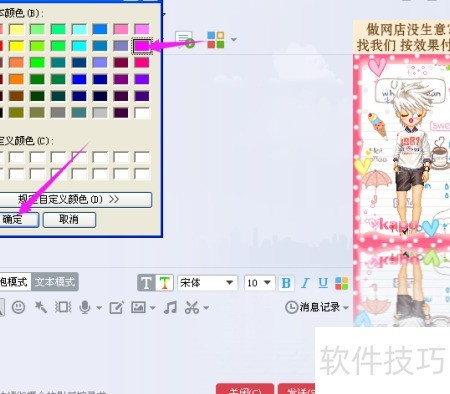Click the send picture icon
450x394 pixels.
tap(138, 307)
